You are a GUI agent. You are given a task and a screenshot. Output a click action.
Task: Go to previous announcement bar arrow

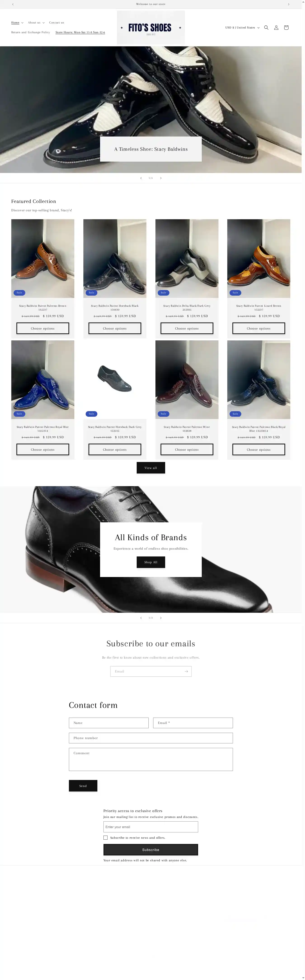coord(13,4)
